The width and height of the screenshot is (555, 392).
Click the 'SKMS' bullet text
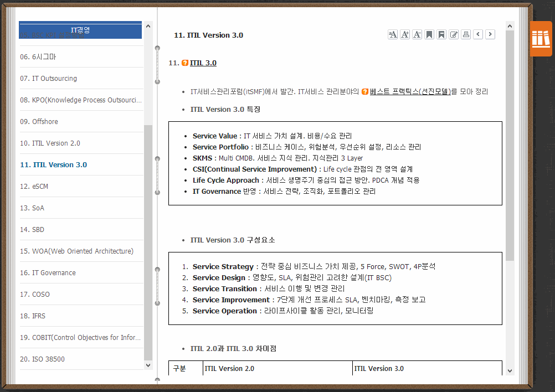pyautogui.click(x=278, y=158)
